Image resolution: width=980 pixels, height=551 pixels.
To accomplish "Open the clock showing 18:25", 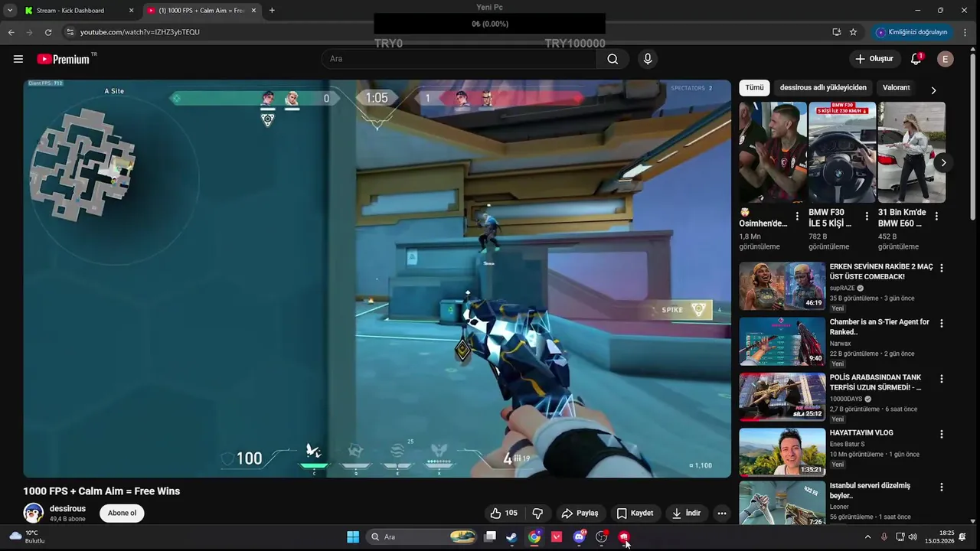I will [940, 536].
